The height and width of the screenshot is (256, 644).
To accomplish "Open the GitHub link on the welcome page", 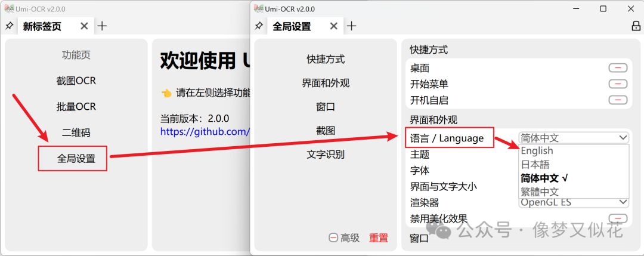I will 204,130.
